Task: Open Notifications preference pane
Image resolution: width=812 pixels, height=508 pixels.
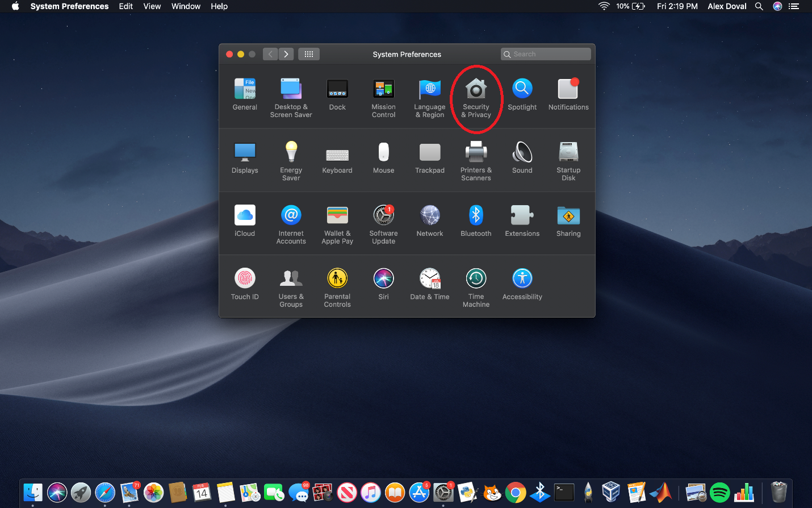Action: (x=568, y=94)
